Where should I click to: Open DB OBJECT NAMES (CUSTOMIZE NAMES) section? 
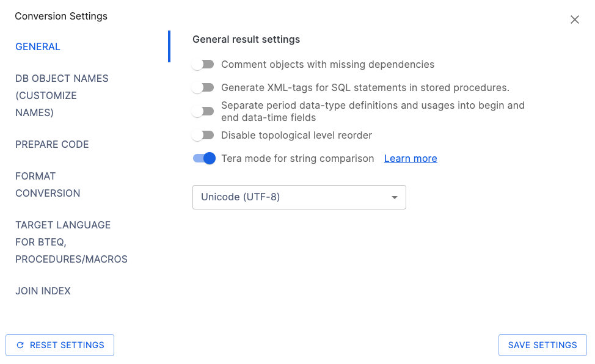(x=62, y=95)
